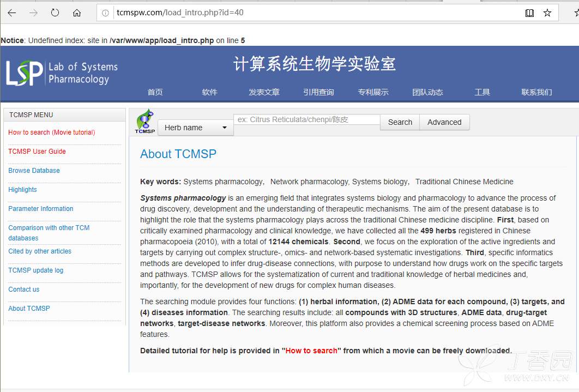The height and width of the screenshot is (392, 579).
Task: Click the TCMSP logo icon
Action: pos(145,121)
